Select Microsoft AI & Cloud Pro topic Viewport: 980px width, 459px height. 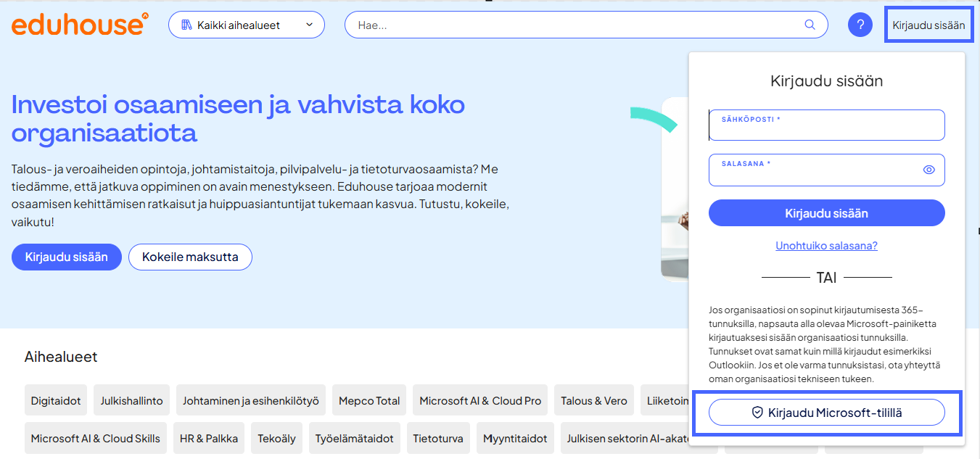[480, 400]
